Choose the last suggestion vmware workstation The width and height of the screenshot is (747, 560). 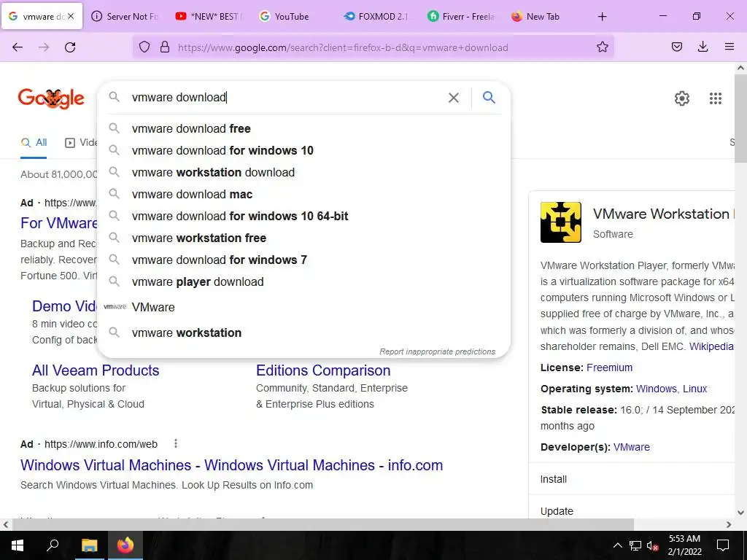tap(303, 332)
